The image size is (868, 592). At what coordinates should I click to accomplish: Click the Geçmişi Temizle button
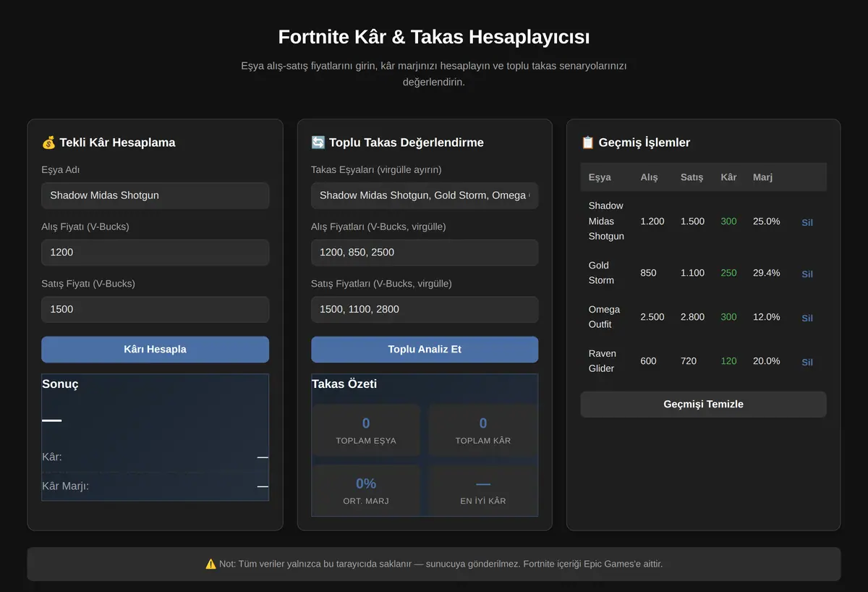point(703,405)
